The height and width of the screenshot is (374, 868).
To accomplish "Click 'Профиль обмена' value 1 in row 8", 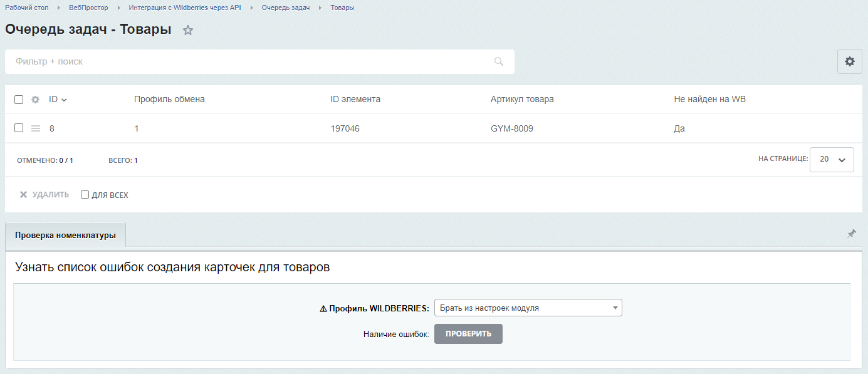I will pos(137,128).
